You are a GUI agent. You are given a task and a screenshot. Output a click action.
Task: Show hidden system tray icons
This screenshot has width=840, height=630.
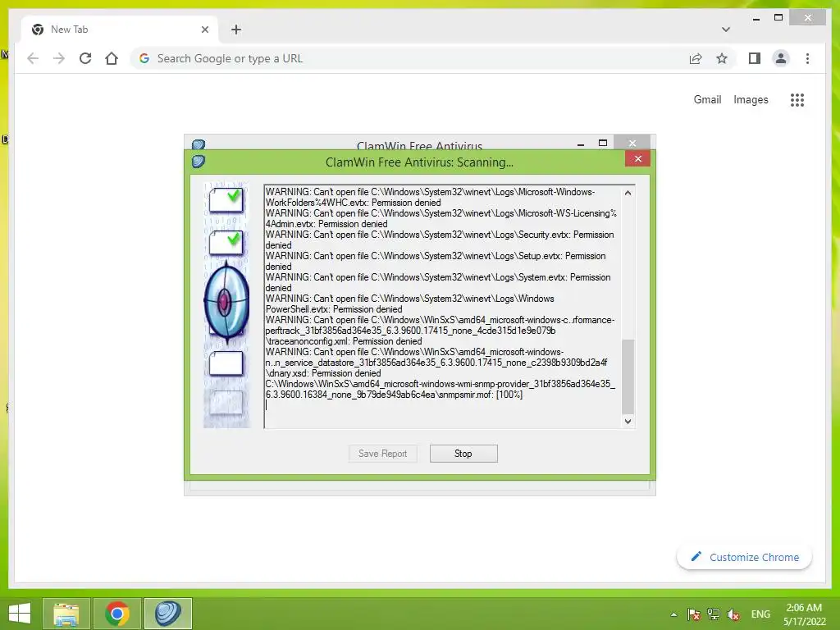coord(673,614)
